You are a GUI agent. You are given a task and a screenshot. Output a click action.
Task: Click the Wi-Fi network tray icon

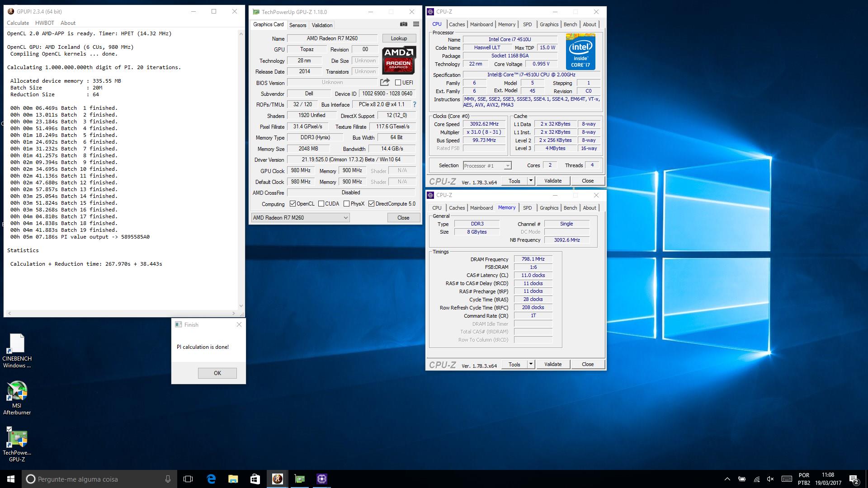click(756, 479)
